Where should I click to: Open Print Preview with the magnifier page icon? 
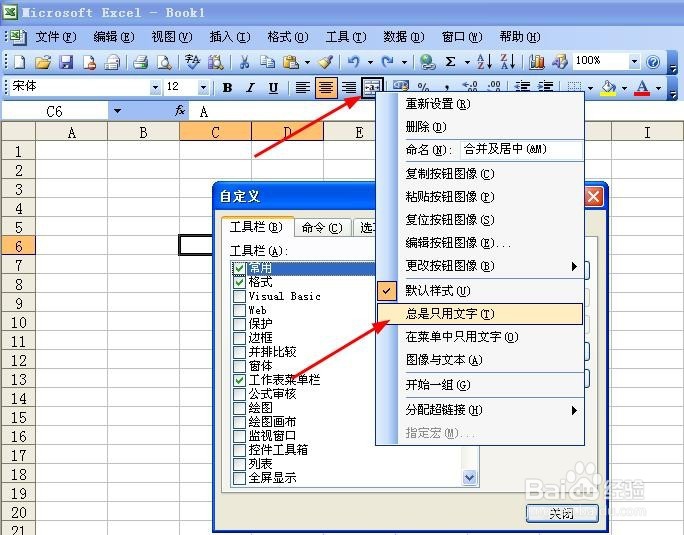pyautogui.click(x=164, y=62)
